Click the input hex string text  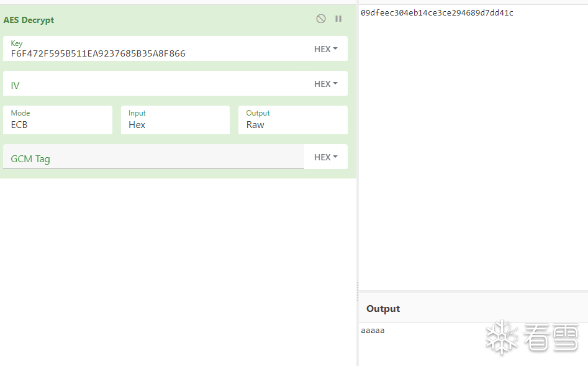click(436, 13)
